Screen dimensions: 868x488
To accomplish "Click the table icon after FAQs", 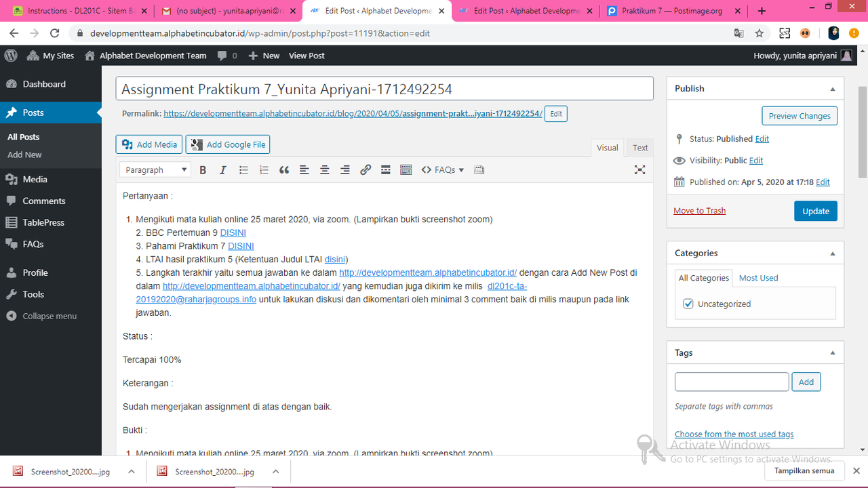I will [x=479, y=170].
